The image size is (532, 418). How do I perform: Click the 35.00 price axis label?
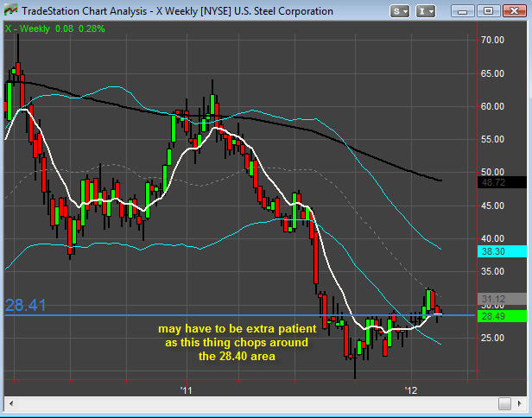(x=492, y=271)
